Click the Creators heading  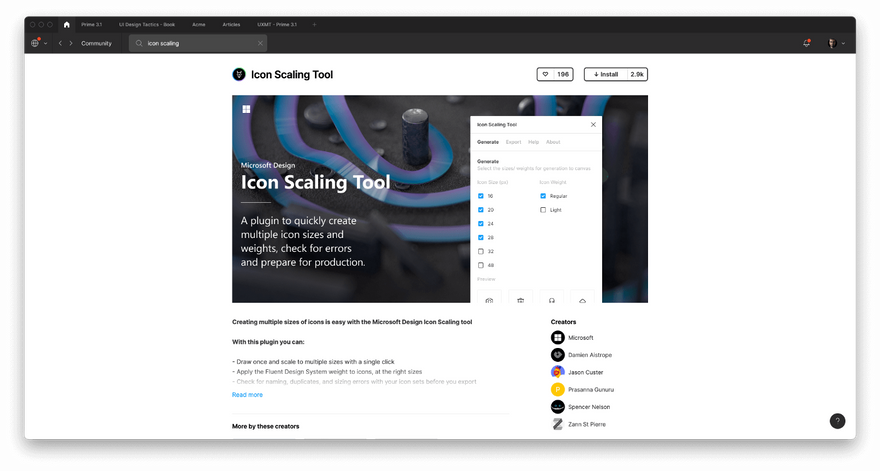[563, 322]
